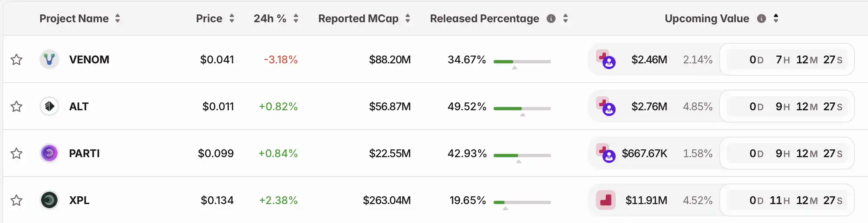Sort the table by Price arrows
The height and width of the screenshot is (223, 868).
click(232, 19)
